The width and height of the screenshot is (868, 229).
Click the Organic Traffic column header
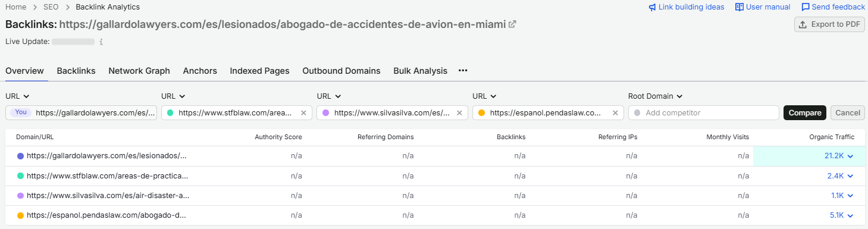pos(832,137)
